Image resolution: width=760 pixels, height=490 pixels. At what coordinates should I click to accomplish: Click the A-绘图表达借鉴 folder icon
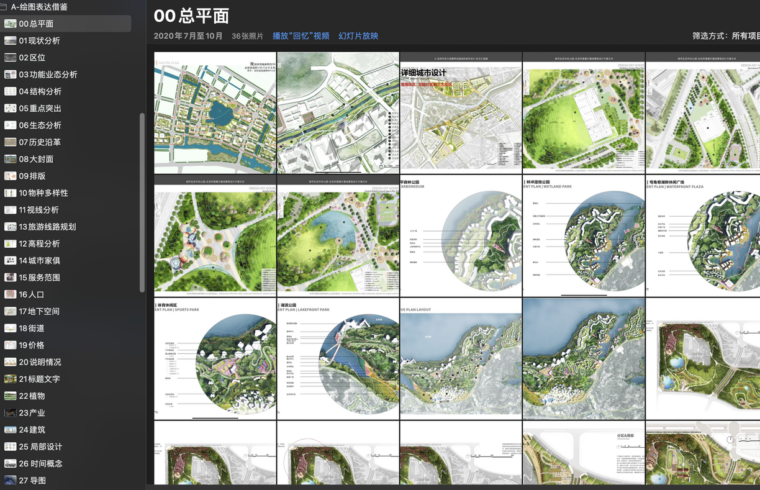click(x=3, y=7)
